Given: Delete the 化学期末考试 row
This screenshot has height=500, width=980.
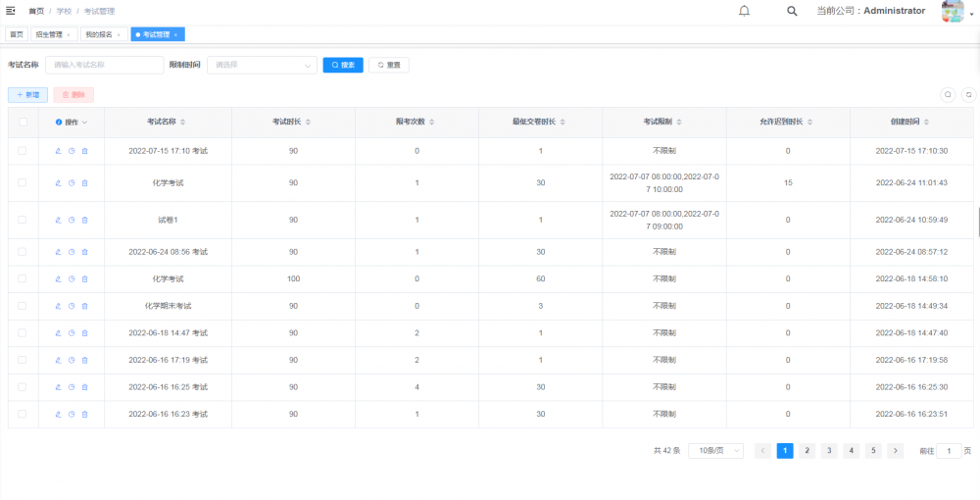Looking at the screenshot, I should 85,306.
